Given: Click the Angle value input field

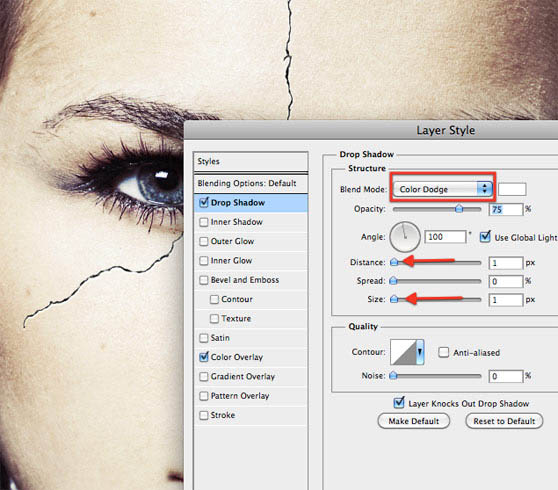Looking at the screenshot, I should (445, 237).
